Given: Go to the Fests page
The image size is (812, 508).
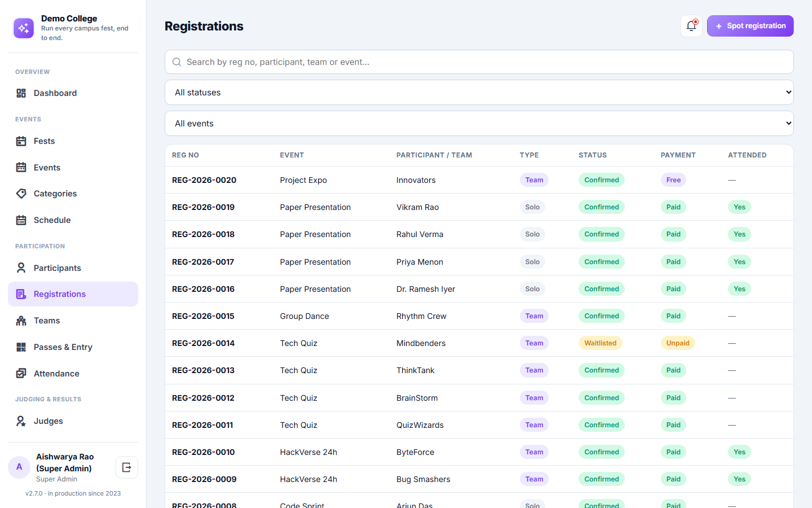Looking at the screenshot, I should [73, 141].
